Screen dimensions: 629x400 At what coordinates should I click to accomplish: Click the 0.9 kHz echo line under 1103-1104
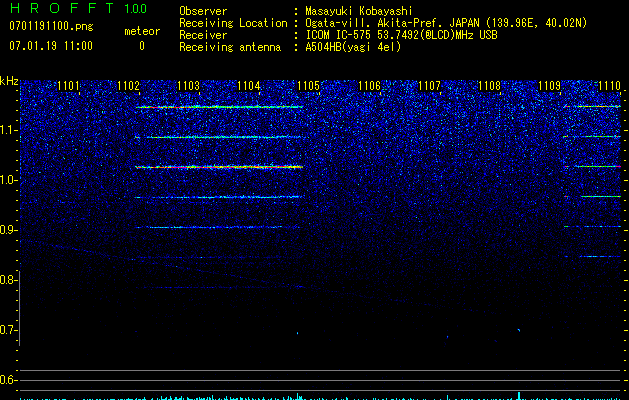tap(217, 227)
